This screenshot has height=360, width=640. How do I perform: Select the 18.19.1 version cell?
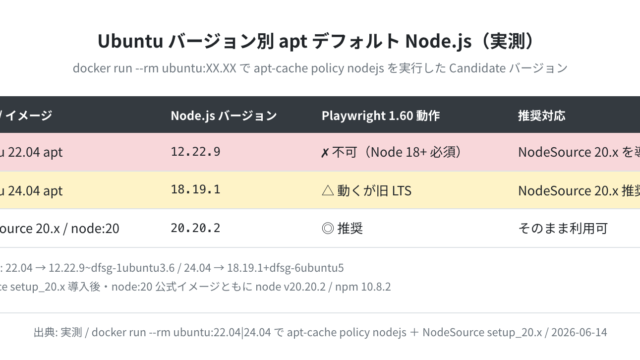pos(196,189)
